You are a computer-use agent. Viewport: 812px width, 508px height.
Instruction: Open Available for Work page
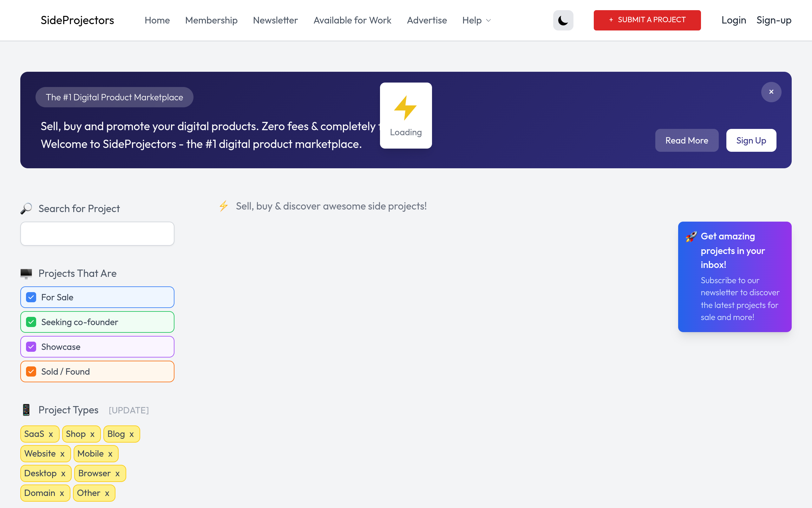click(x=352, y=21)
